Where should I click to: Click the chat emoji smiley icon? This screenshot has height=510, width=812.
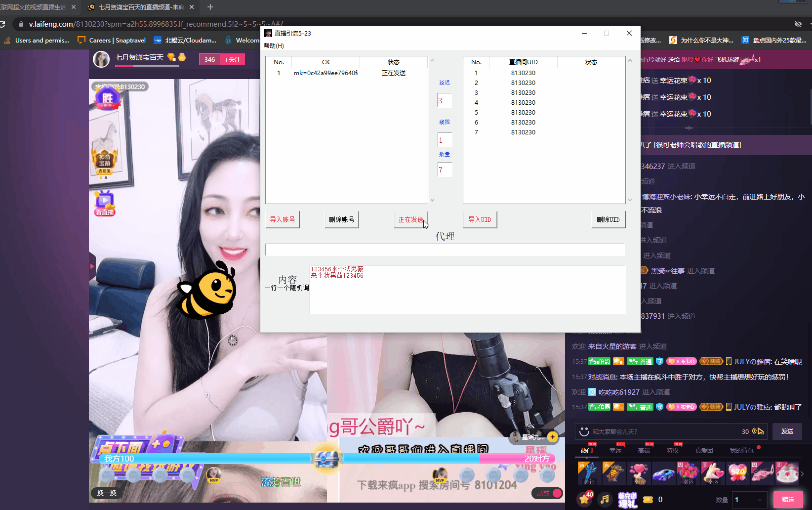click(584, 431)
